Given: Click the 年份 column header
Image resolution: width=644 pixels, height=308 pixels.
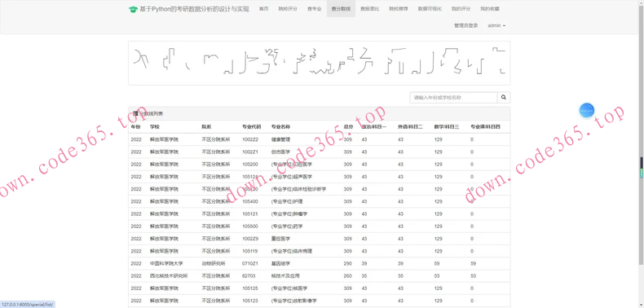Looking at the screenshot, I should 135,127.
